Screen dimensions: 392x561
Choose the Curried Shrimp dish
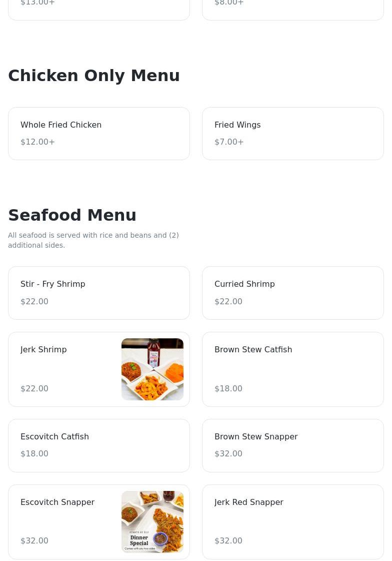point(292,293)
